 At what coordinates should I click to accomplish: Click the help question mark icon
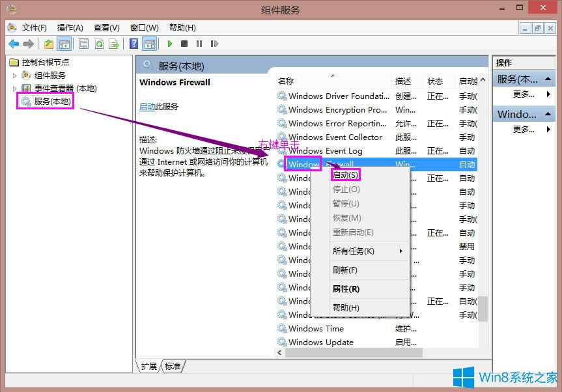click(x=133, y=44)
